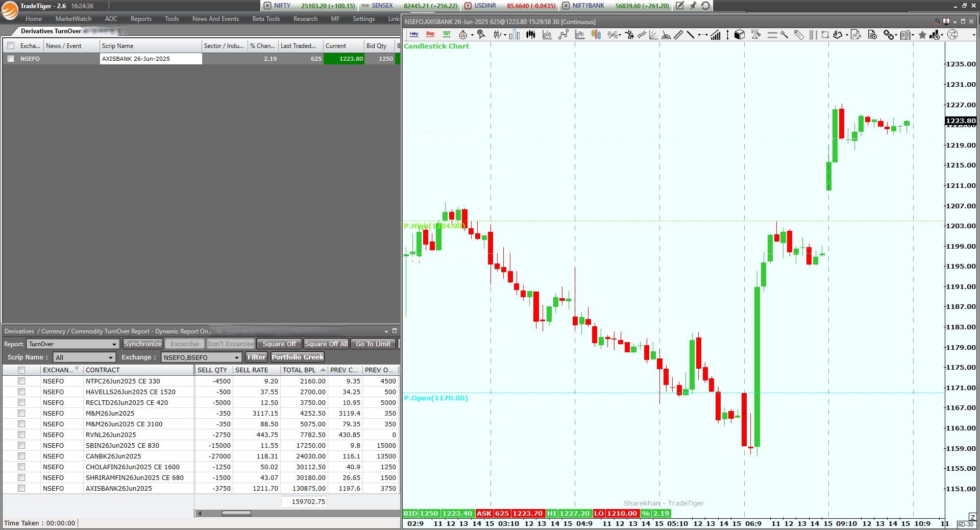
Task: Expand the chain link tool dropdown arrow
Action: tap(896, 35)
